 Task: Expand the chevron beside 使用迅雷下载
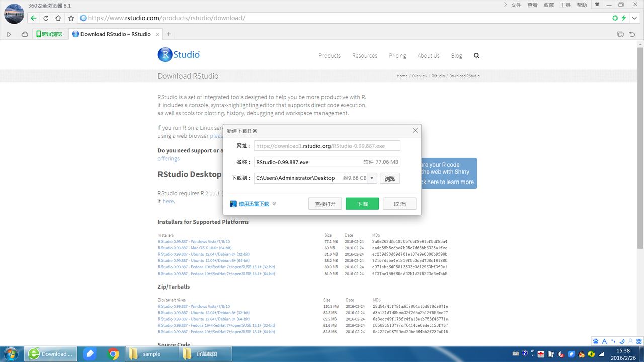click(274, 204)
